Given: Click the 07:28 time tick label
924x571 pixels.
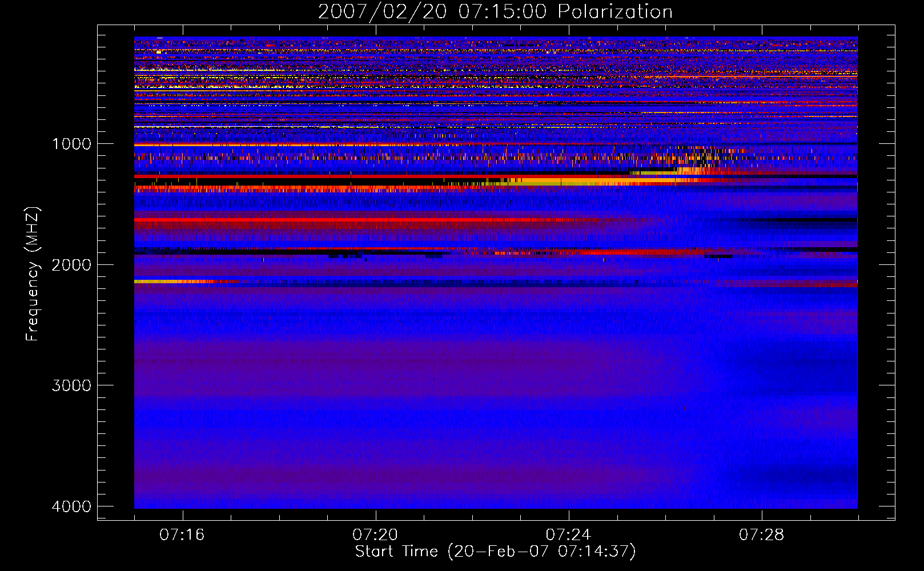Looking at the screenshot, I should [762, 534].
